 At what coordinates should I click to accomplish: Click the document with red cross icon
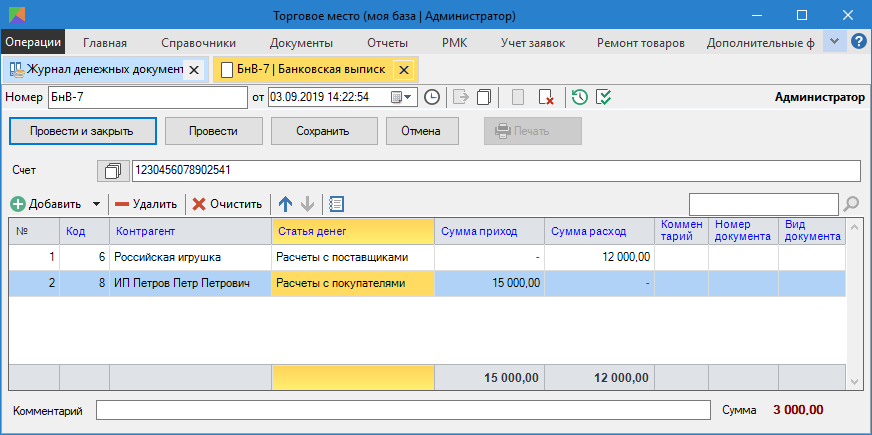[x=547, y=97]
